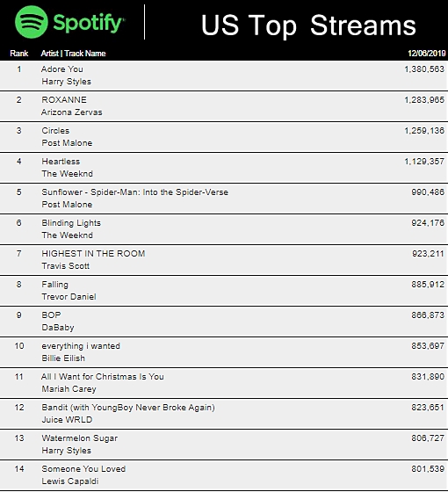Open Sunflower - Spider-Man: Into the Spider-Verse
The width and height of the screenshot is (448, 492).
coord(135,192)
